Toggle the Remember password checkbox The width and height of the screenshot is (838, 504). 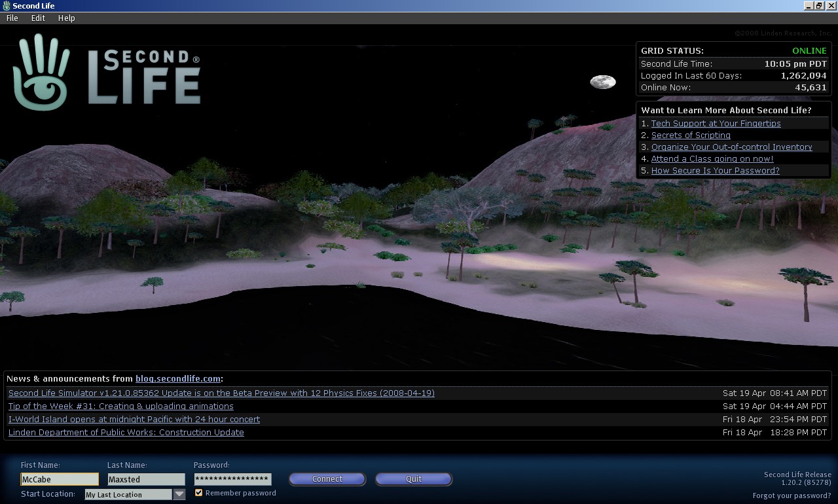click(x=199, y=493)
